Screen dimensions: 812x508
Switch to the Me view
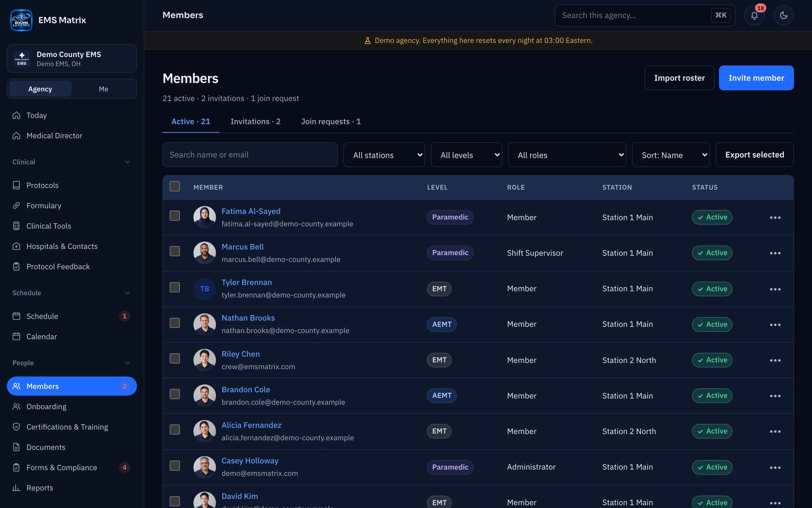click(x=103, y=89)
